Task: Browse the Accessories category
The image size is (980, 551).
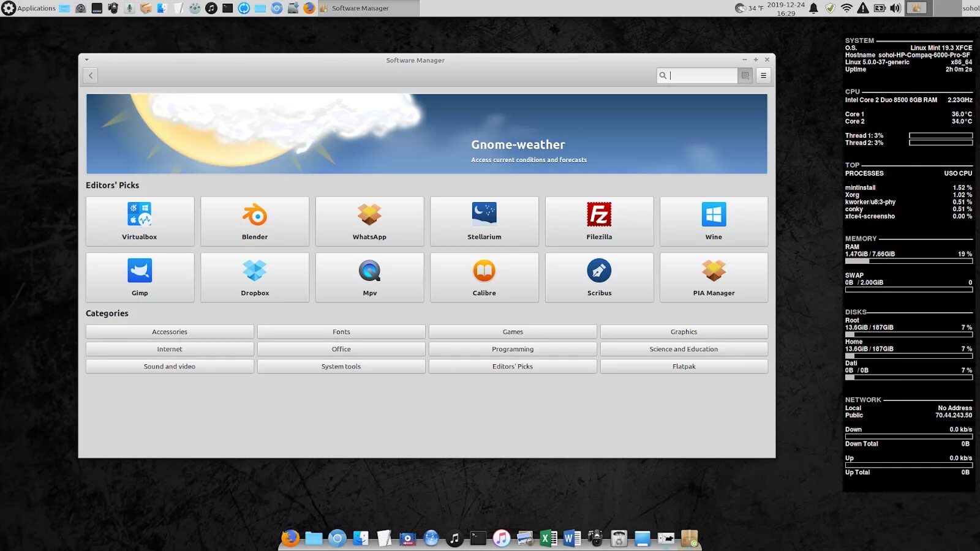Action: pyautogui.click(x=170, y=332)
